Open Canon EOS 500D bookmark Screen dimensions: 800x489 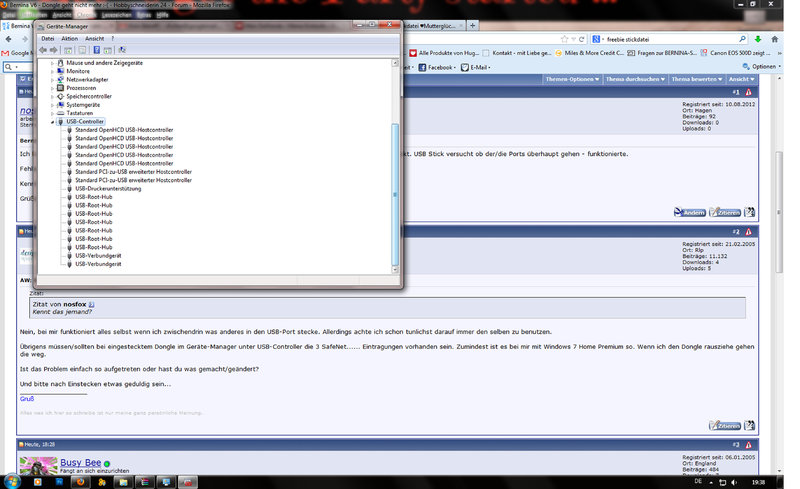point(735,53)
